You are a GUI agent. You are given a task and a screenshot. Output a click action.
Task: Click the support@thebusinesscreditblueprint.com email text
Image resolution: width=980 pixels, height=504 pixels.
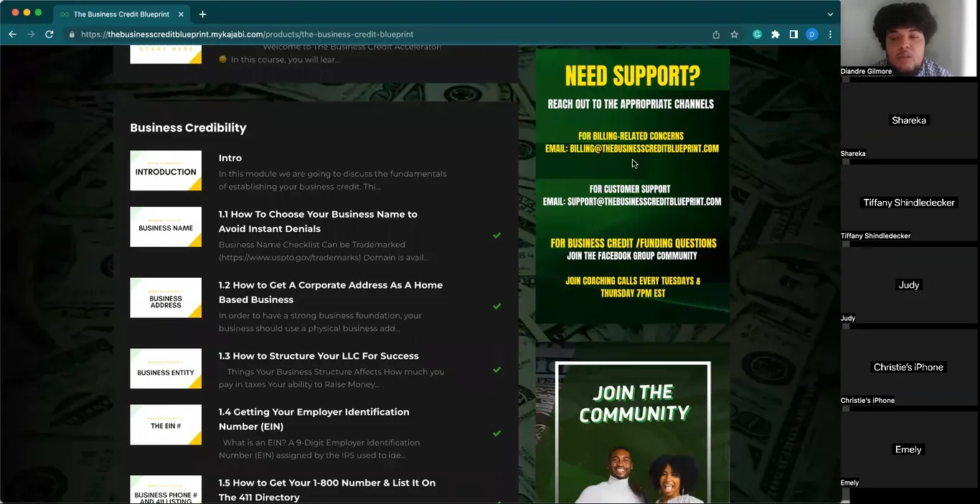point(644,202)
